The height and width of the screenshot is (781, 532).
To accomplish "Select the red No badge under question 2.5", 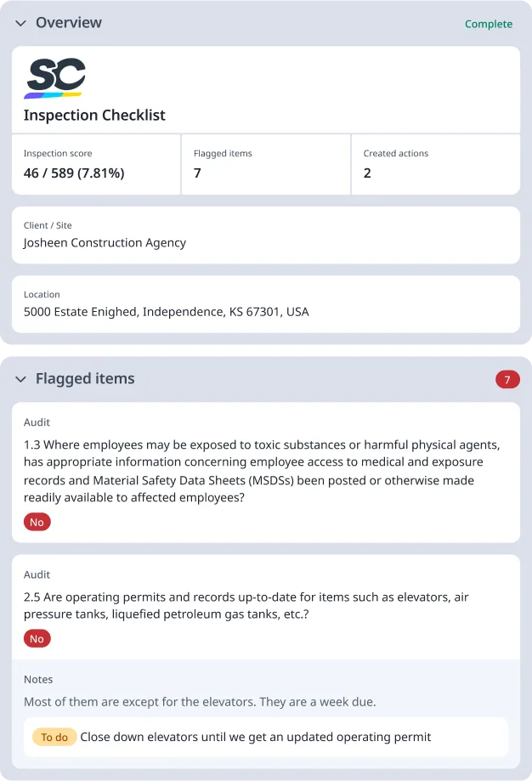I will pyautogui.click(x=37, y=638).
